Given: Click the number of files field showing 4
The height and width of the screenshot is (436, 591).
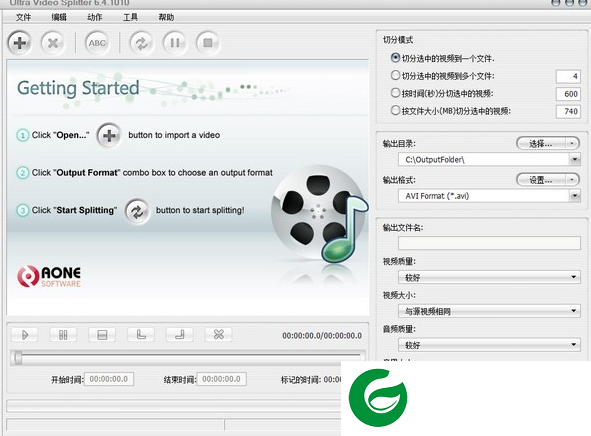Looking at the screenshot, I should [568, 76].
